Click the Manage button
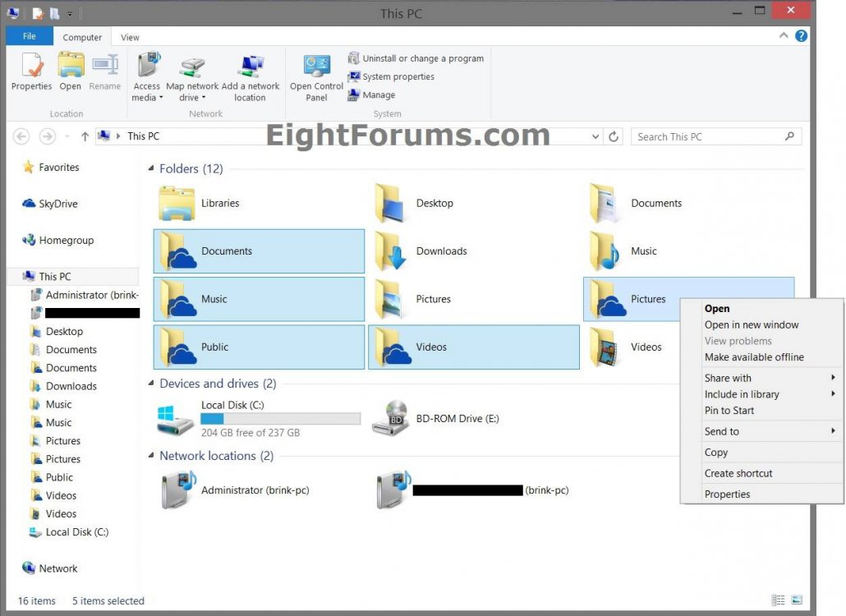Image resolution: width=846 pixels, height=616 pixels. (x=372, y=95)
